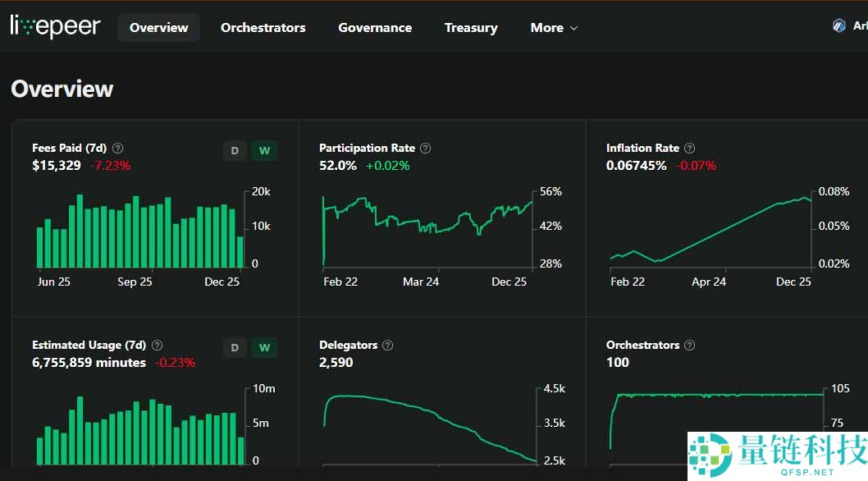This screenshot has width=868, height=481.
Task: Click the Livepeer logo
Action: [x=55, y=27]
